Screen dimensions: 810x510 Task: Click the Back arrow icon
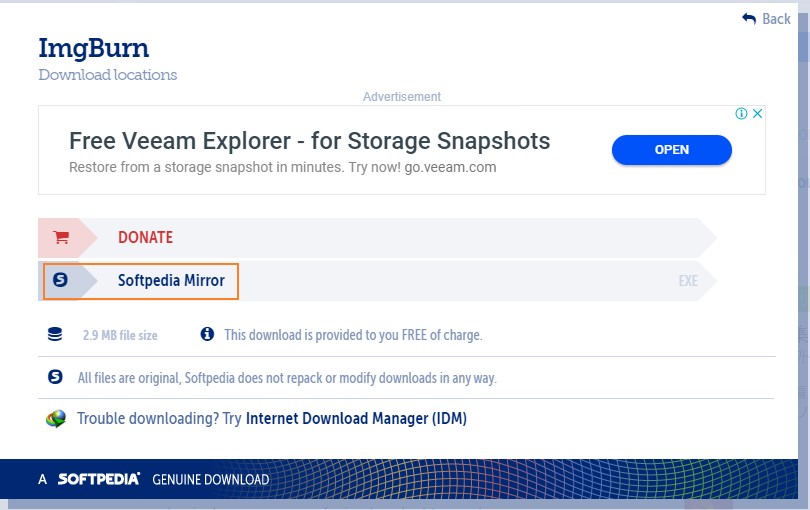tap(749, 19)
